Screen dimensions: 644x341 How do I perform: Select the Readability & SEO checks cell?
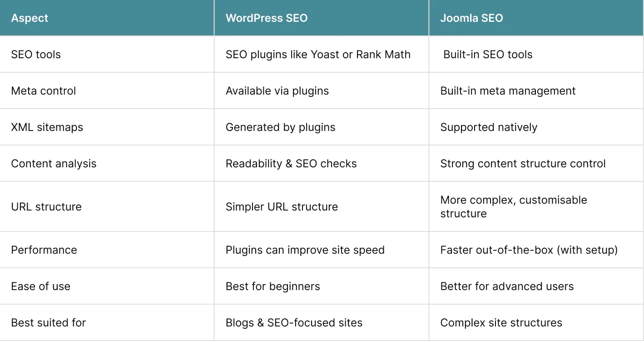(x=291, y=164)
